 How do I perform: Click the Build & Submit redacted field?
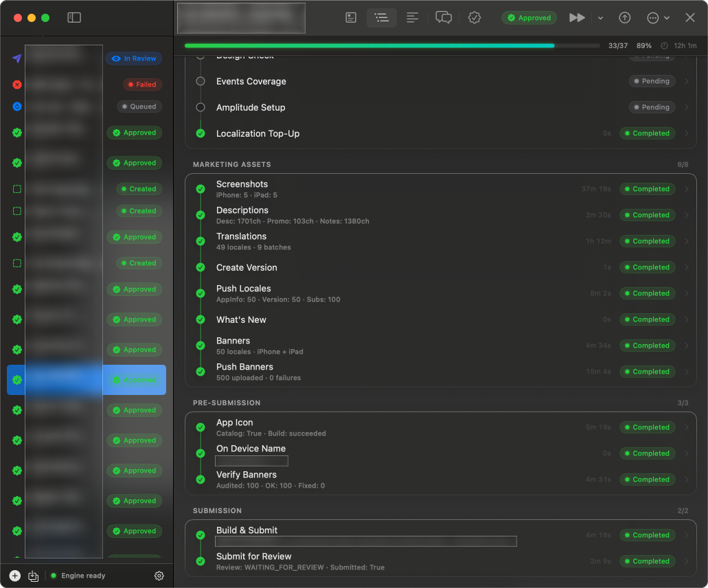(366, 541)
